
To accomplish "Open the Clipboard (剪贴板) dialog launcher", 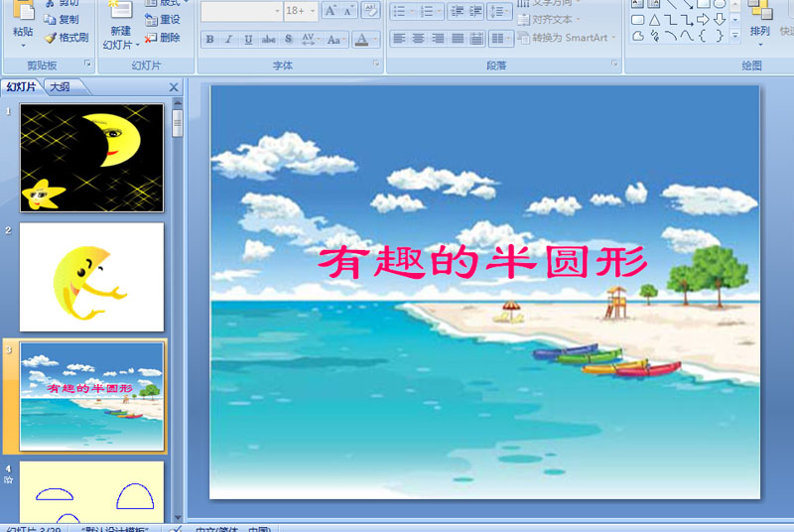I will tap(87, 64).
